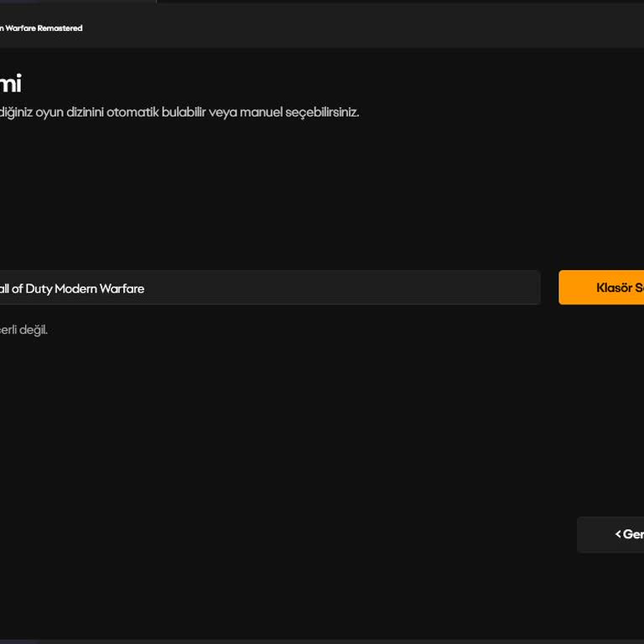Viewport: 644px width, 644px height.
Task: Click the Call of Duty Modern Warfare path field
Action: tap(270, 288)
